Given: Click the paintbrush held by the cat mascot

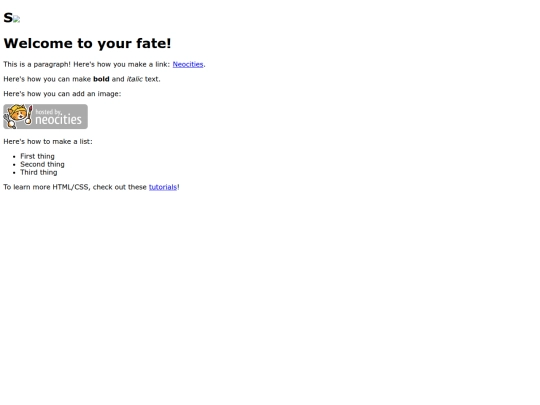Looking at the screenshot, I should [29, 115].
